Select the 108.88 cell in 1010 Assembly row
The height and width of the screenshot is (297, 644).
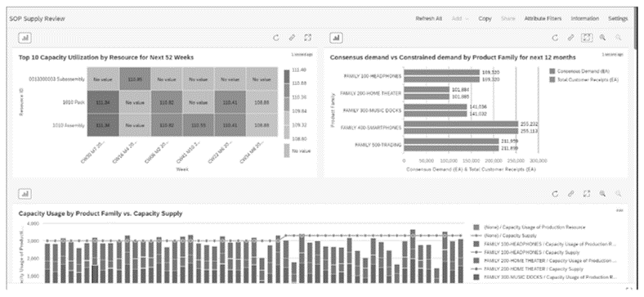pyautogui.click(x=262, y=124)
